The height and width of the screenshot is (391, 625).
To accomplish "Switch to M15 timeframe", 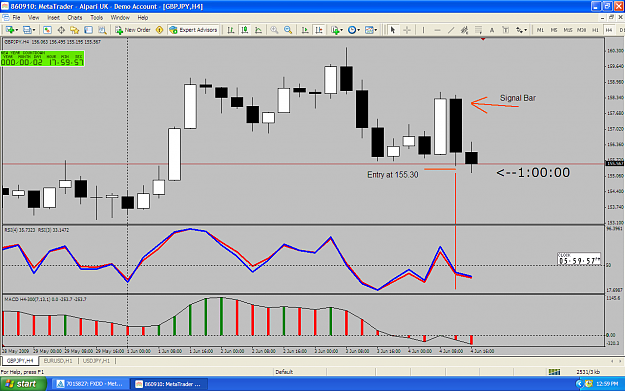I will pos(568,30).
